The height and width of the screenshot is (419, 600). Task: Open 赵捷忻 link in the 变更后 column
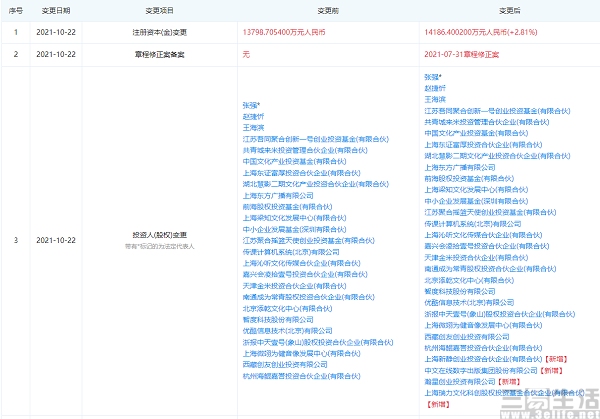point(438,87)
